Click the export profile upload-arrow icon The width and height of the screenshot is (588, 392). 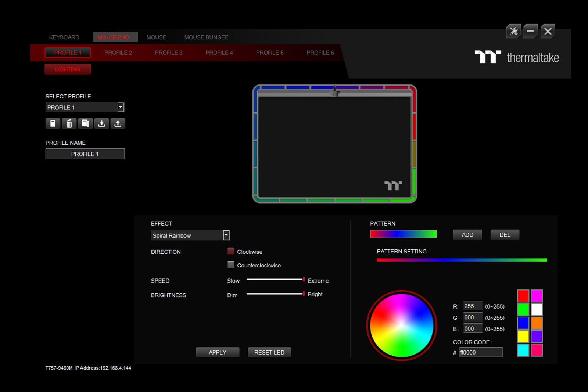(x=118, y=123)
